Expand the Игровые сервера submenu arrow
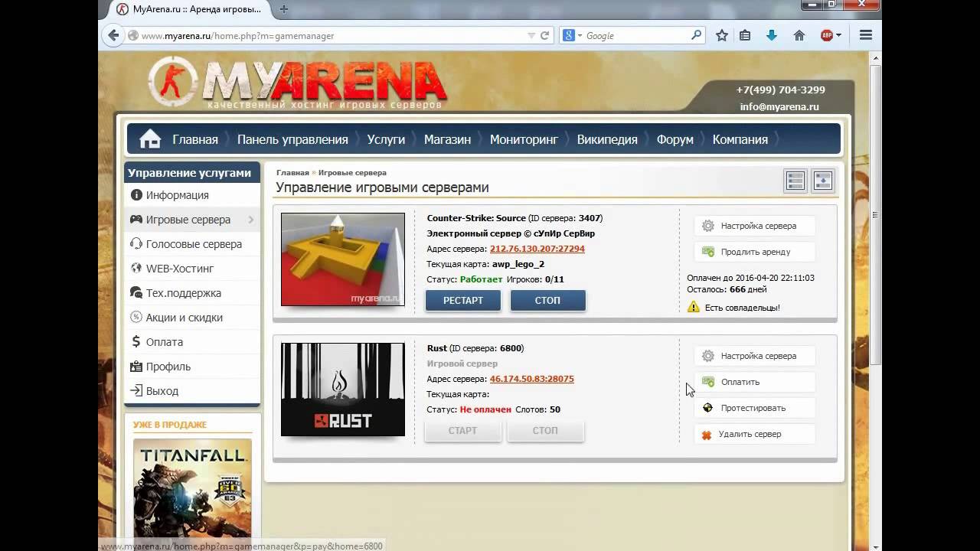 [x=251, y=220]
